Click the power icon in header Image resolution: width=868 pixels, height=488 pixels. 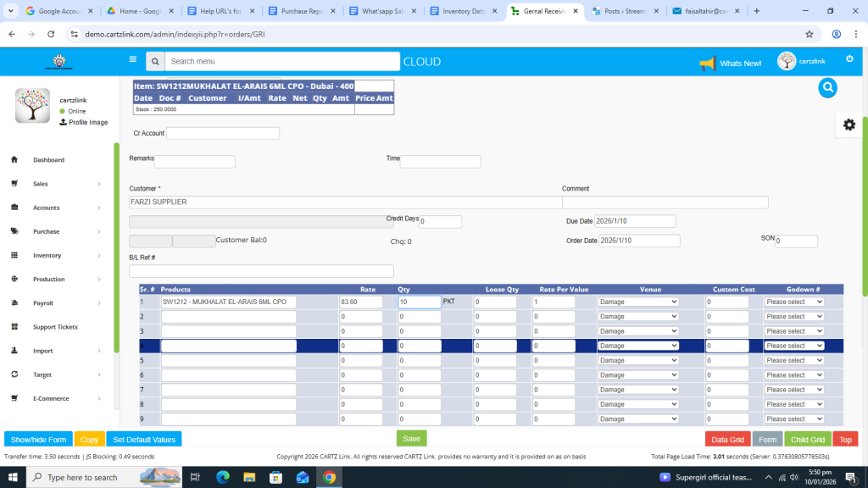pyautogui.click(x=849, y=58)
